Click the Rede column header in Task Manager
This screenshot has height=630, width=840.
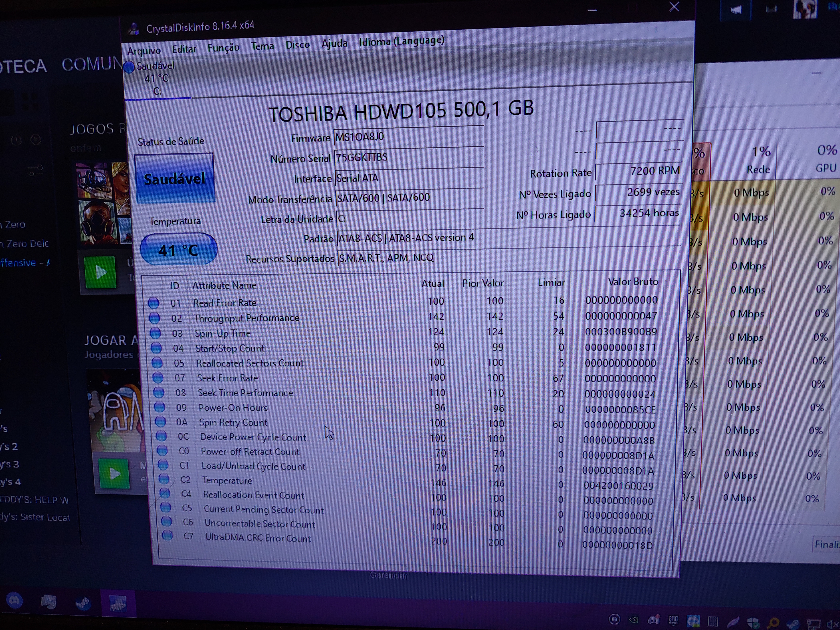pos(758,169)
